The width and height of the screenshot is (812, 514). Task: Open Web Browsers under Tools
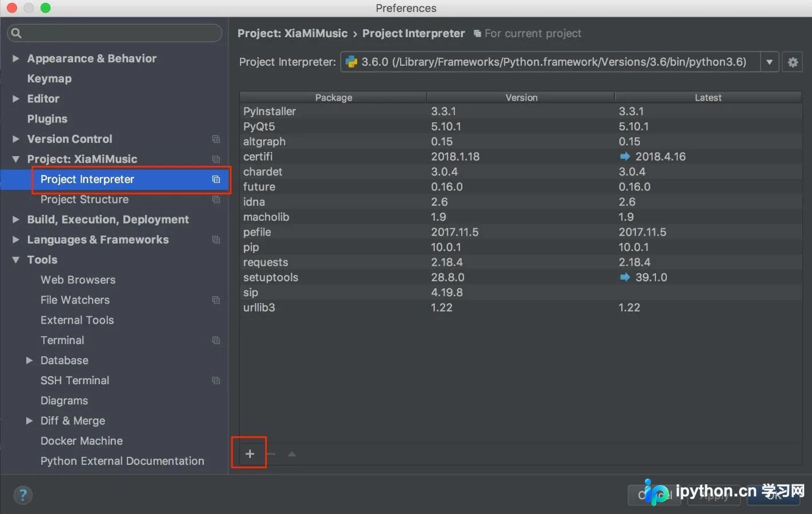coord(78,280)
